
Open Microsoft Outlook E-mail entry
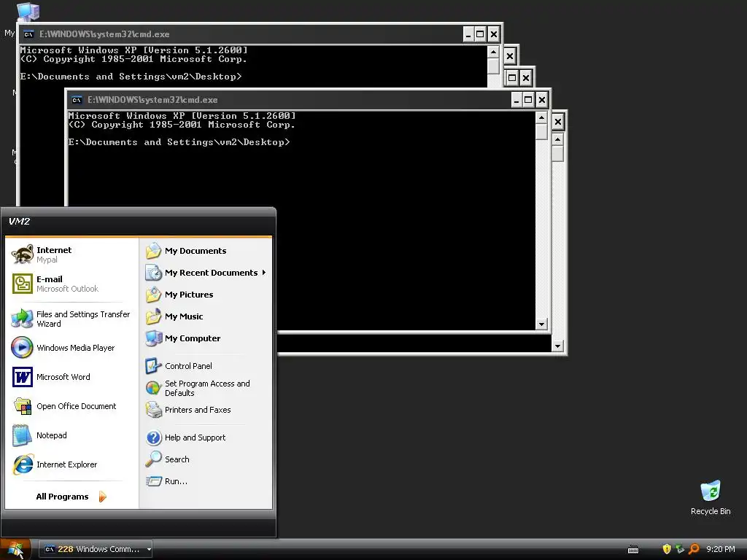pos(71,284)
